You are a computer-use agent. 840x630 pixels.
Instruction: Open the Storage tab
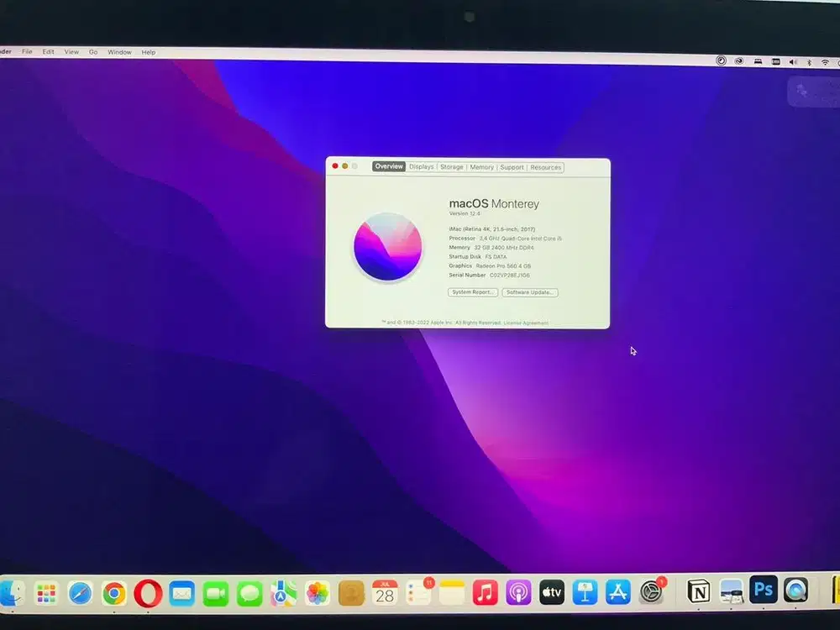tap(451, 167)
